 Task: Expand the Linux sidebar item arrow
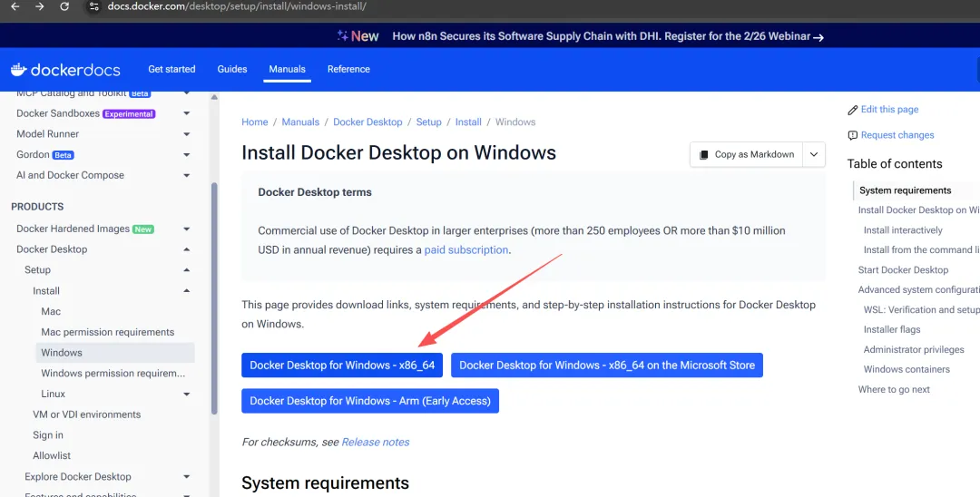186,394
